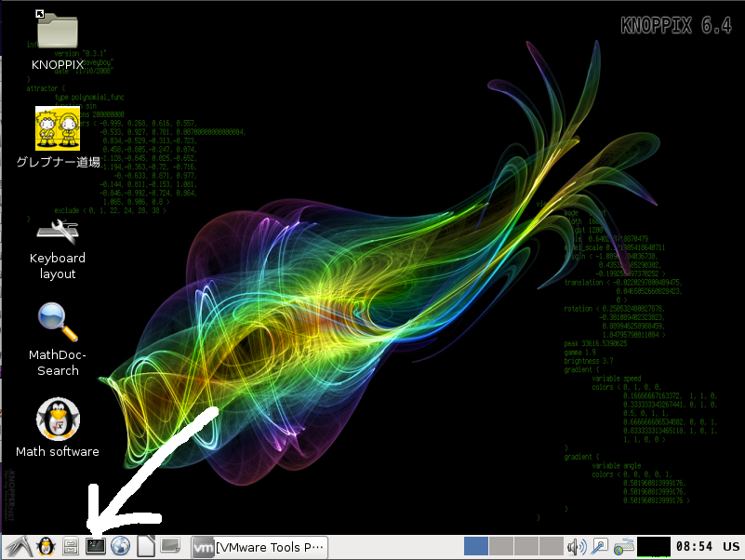
Task: Switch to the second workspace in the pager
Action: pyautogui.click(x=501, y=546)
